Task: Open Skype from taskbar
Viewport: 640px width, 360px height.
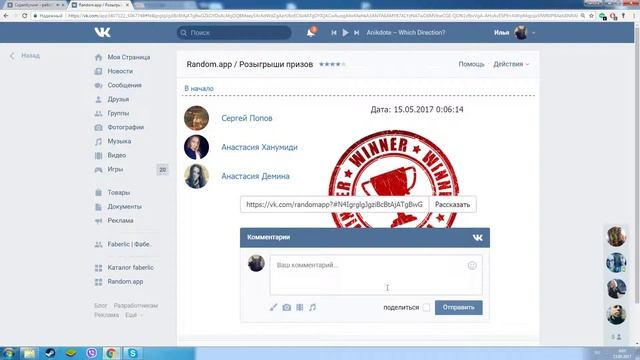Action: [133, 353]
